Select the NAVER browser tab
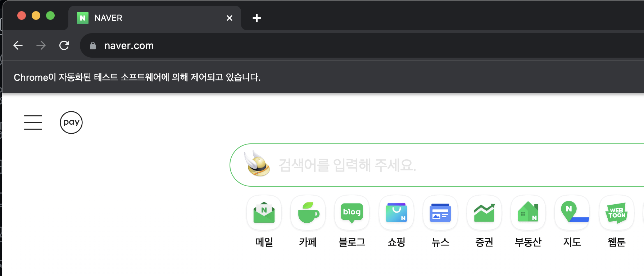The height and width of the screenshot is (276, 644). pyautogui.click(x=155, y=18)
